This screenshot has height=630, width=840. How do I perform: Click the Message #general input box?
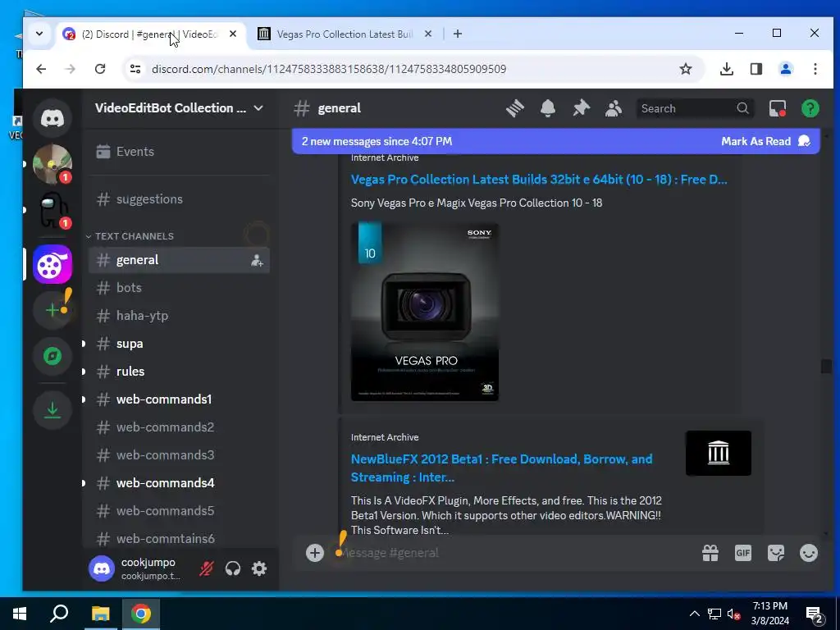[x=514, y=553]
